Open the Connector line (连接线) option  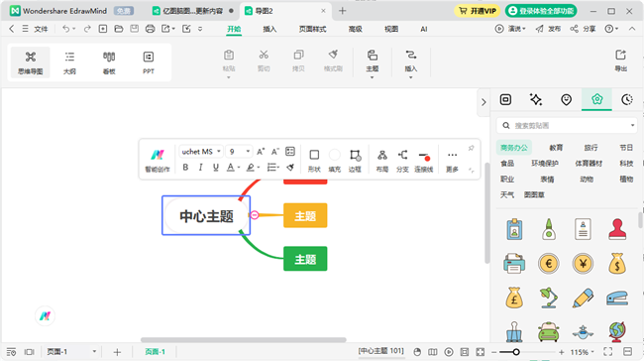tap(424, 161)
